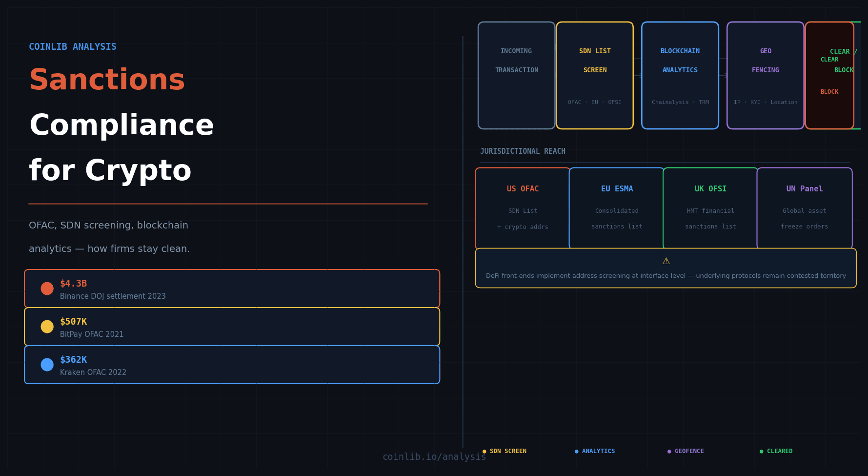Click the blue ANALYTICS legend dot
This screenshot has width=868, height=476.
pyautogui.click(x=576, y=452)
